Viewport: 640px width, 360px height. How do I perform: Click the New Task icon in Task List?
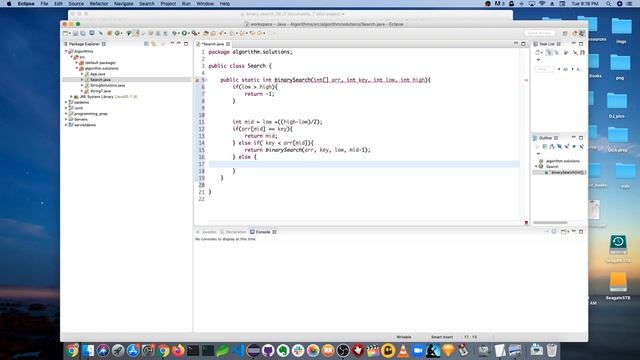538,52
